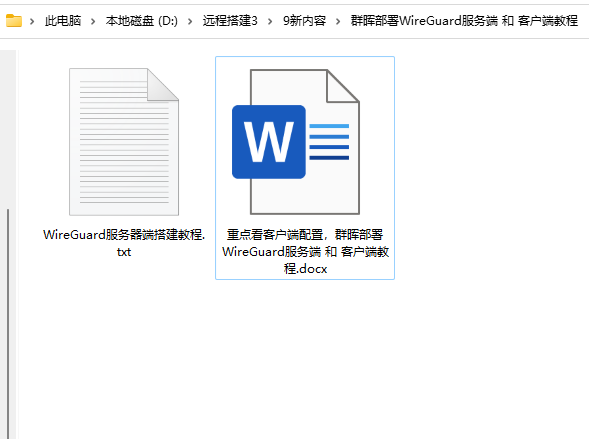
Task: Click the 群晖部署WireGuard服务端 和 客户端教程 breadcrumb
Action: [x=464, y=21]
